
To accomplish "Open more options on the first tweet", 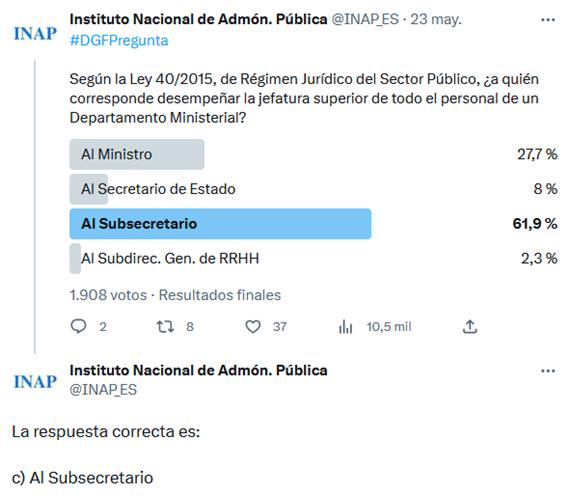I will tap(548, 20).
